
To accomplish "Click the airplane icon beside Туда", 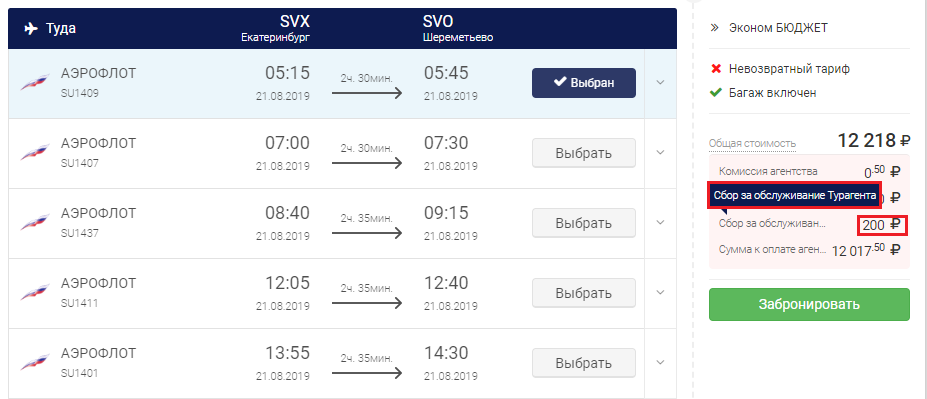I will 31,28.
